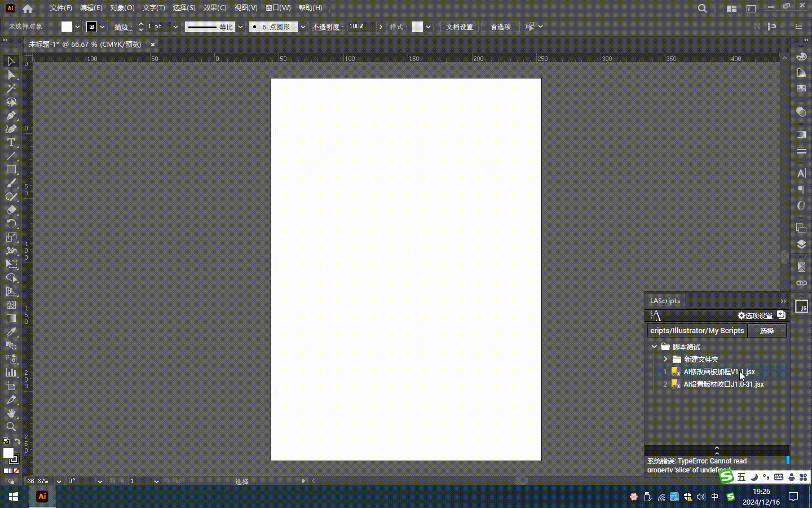Click the 首选项 button

tap(501, 27)
